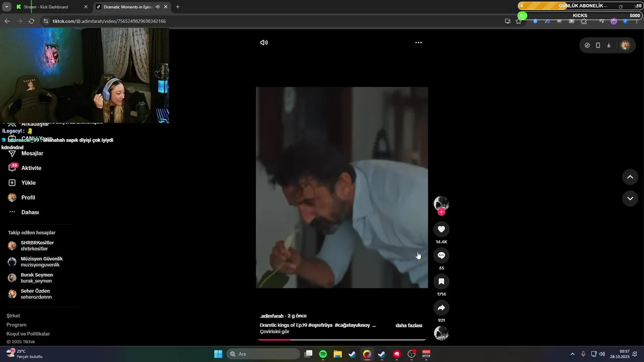Image resolution: width=644 pixels, height=362 pixels.
Task: Open the Burak Seymen account
Action: [x=30, y=278]
